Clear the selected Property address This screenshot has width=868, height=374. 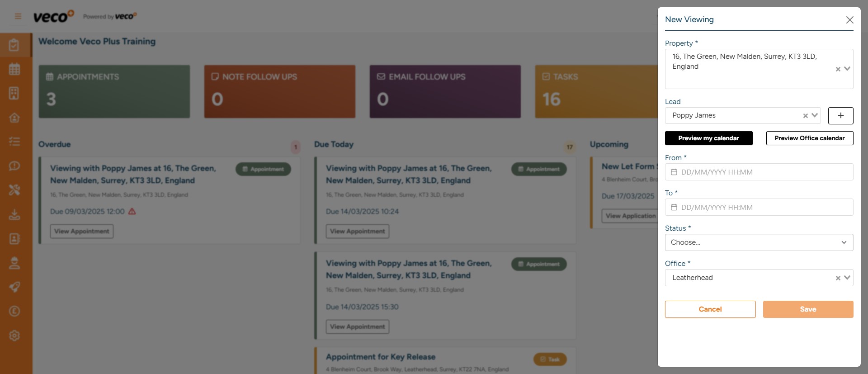(x=838, y=69)
